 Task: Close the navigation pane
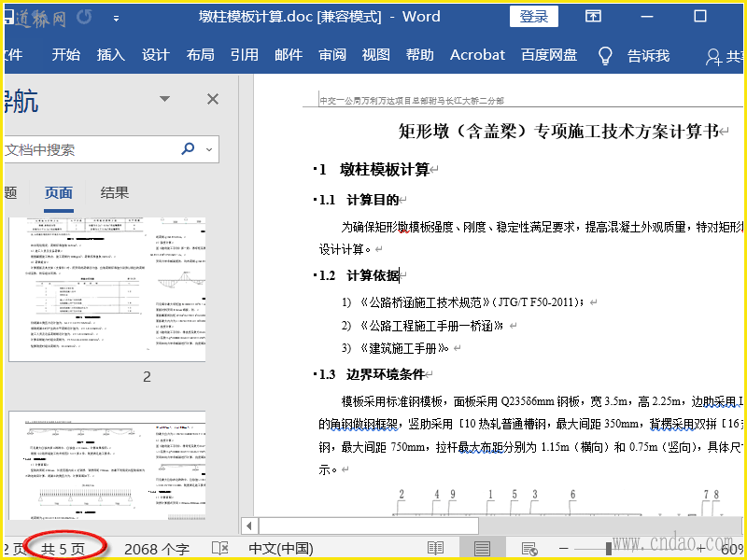point(213,99)
